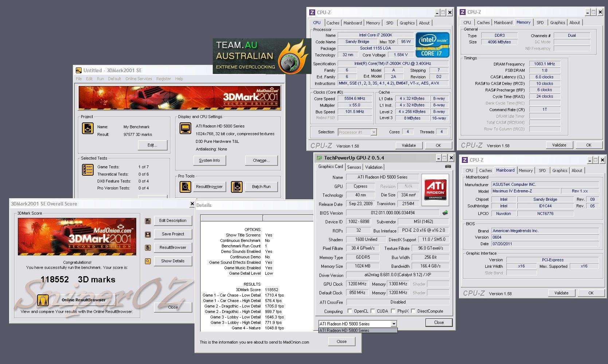Open the File menu in 3DMark2001
Screen dimensions: 608x364
[79, 79]
